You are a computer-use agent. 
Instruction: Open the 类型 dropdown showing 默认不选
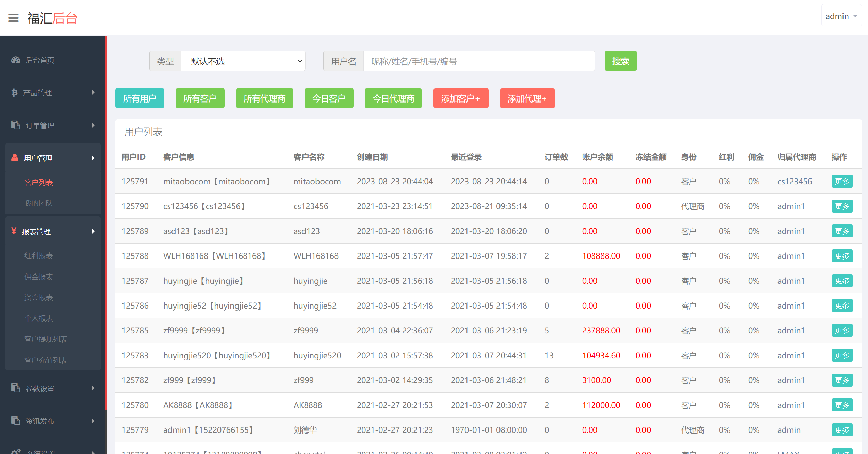coord(243,61)
